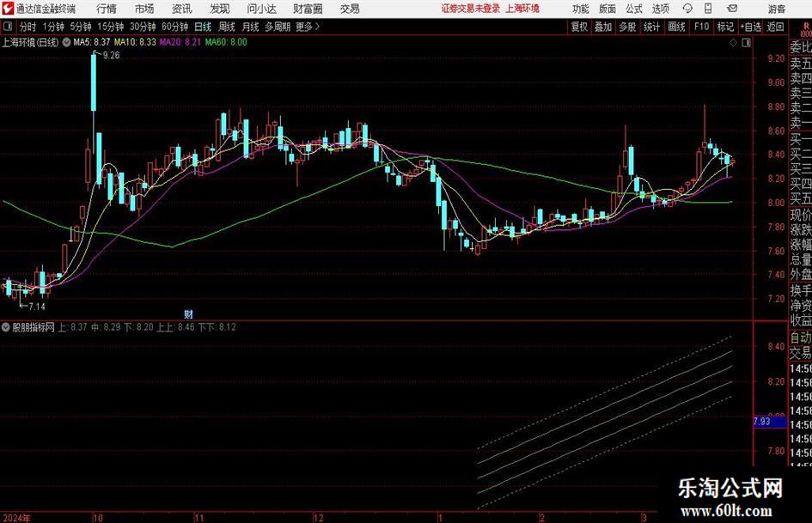Click the headset customer service icon
Viewport: 812px width, 523px height.
click(687, 9)
